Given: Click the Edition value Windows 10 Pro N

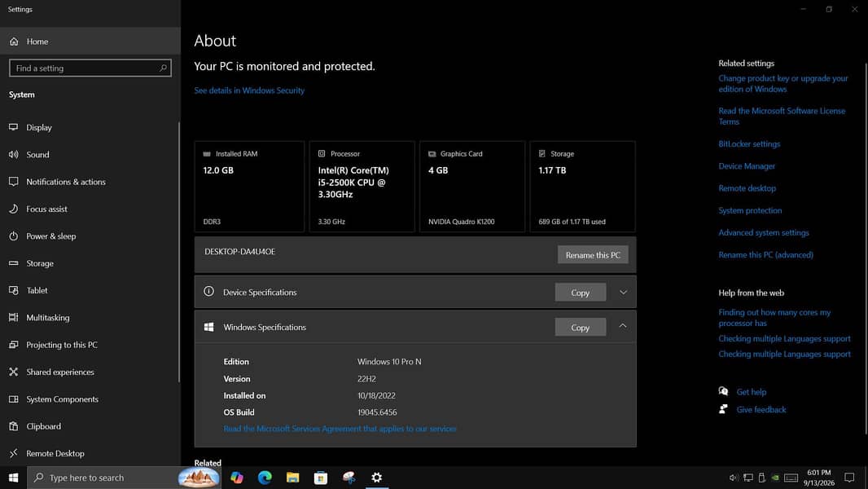Looking at the screenshot, I should (389, 362).
